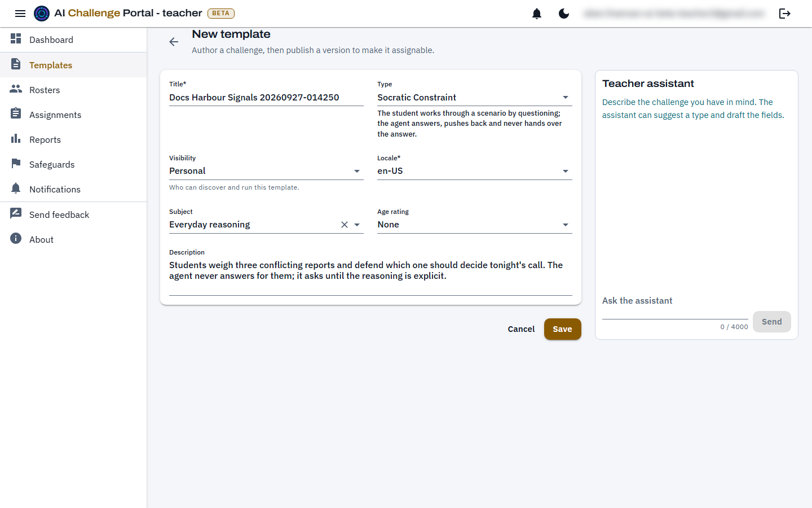812x508 pixels.
Task: Click 'Who can discover and run this template.'
Action: point(234,187)
